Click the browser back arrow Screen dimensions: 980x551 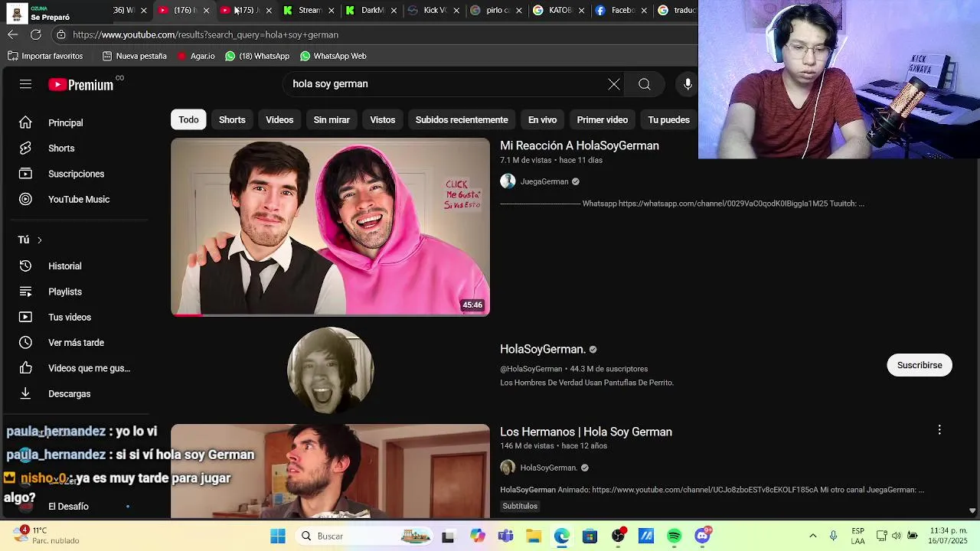tap(13, 34)
